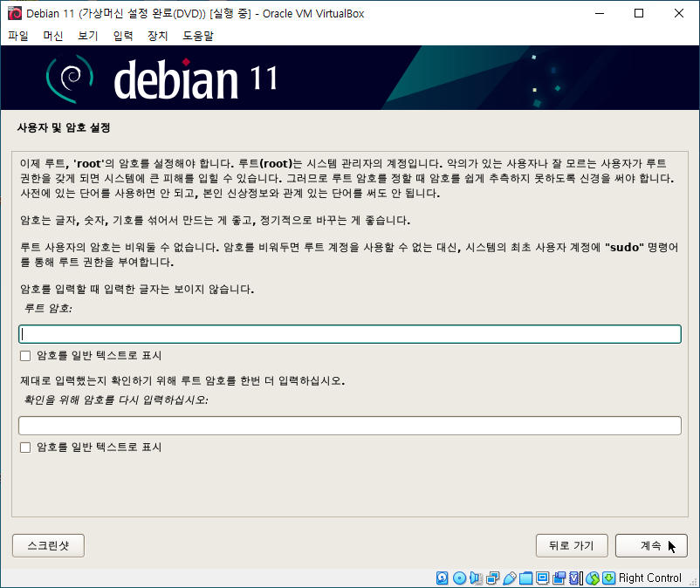The width and height of the screenshot is (700, 588).
Task: Open the 보기 menu
Action: tap(88, 36)
